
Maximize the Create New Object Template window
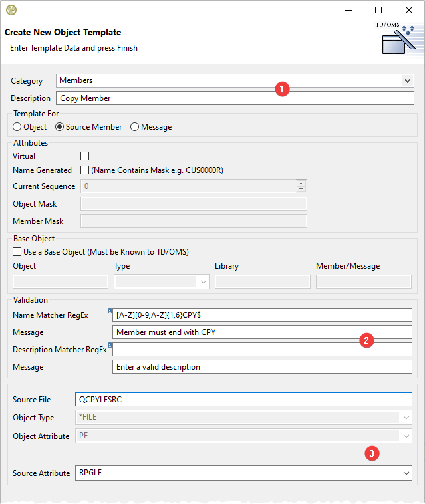(378, 10)
